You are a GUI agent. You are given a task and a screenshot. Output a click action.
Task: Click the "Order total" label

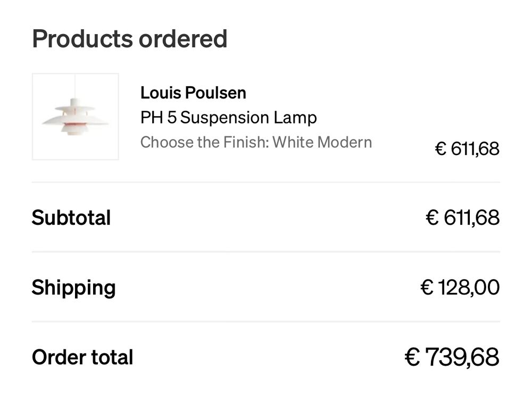click(x=82, y=357)
